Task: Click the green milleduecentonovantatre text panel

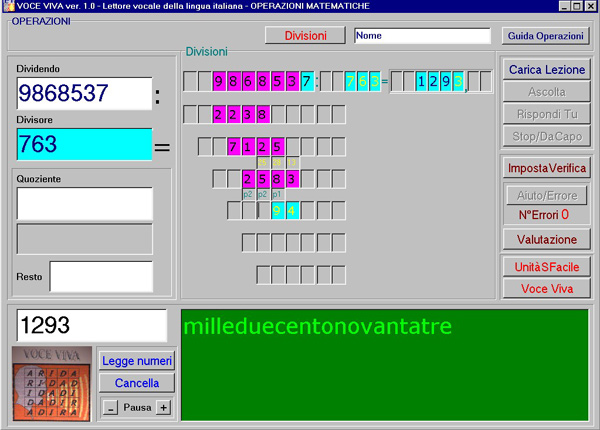Action: point(384,365)
